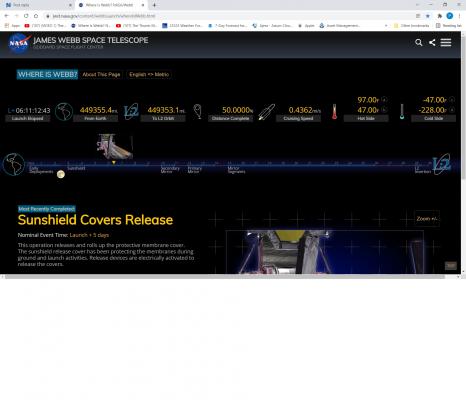Select the L2 Insertion milestone on the timeline
This screenshot has width=466, height=400.
tap(423, 170)
